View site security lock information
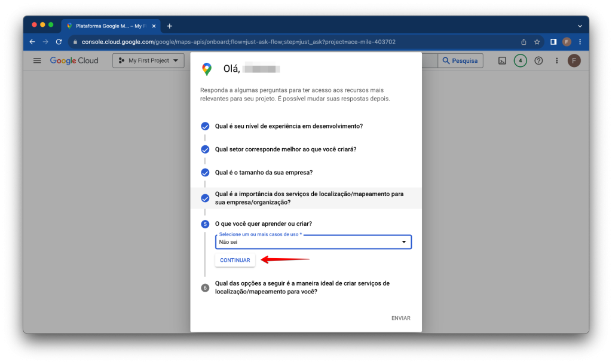The width and height of the screenshot is (612, 364). tap(75, 42)
